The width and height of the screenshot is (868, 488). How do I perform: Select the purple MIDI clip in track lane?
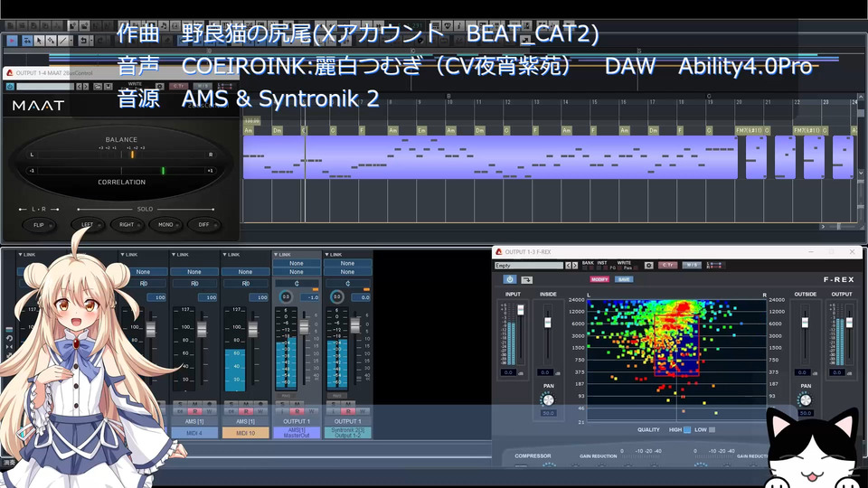coord(490,157)
